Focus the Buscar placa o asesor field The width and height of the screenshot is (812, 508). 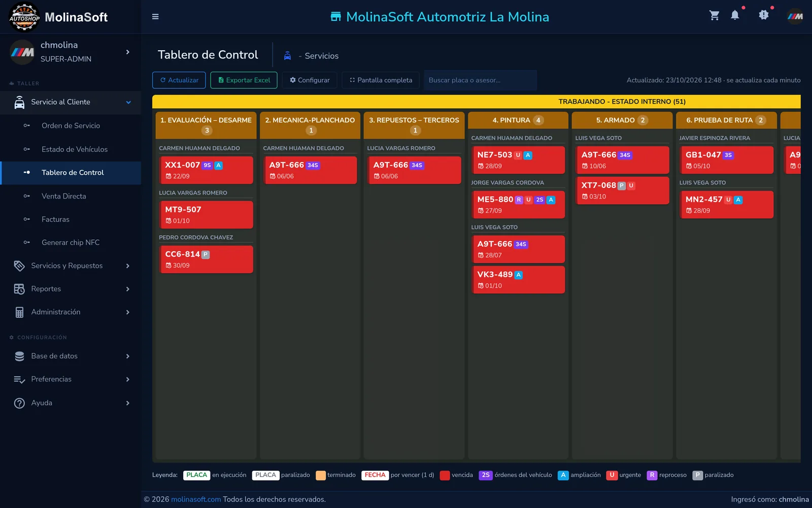tap(480, 80)
